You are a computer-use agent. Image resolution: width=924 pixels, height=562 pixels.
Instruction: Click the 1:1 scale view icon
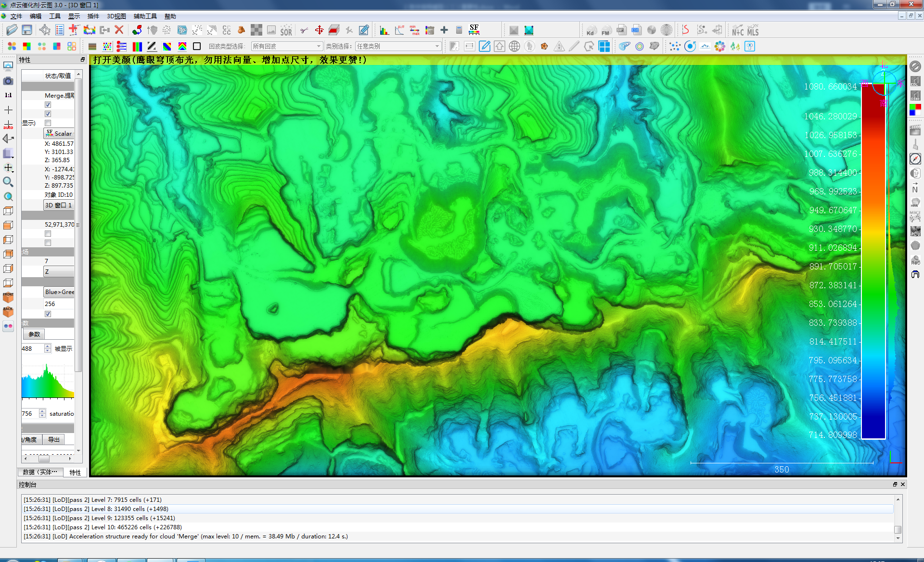(8, 95)
